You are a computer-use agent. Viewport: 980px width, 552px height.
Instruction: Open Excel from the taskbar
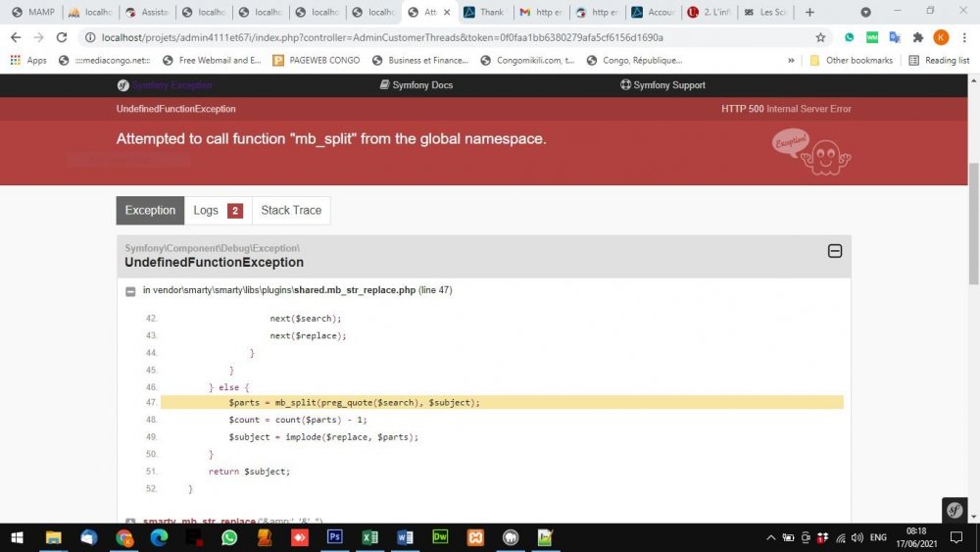click(x=370, y=537)
